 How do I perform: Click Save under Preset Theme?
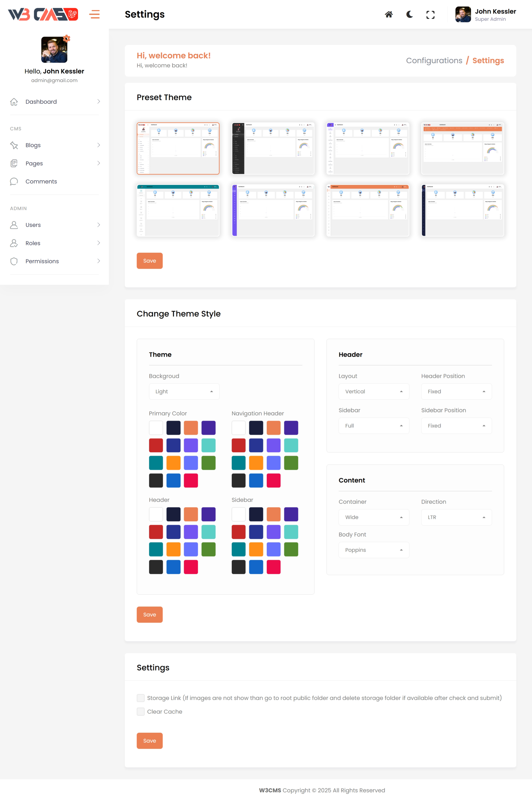tap(150, 261)
